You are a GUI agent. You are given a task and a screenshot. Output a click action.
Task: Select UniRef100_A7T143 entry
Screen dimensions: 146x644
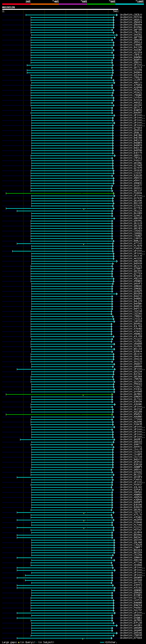tap(131, 244)
